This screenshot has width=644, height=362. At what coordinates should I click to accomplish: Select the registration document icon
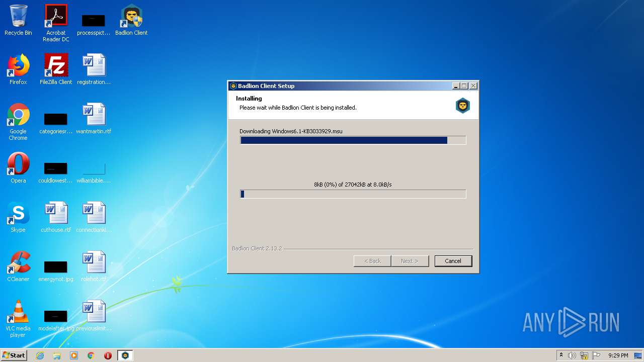click(x=94, y=69)
